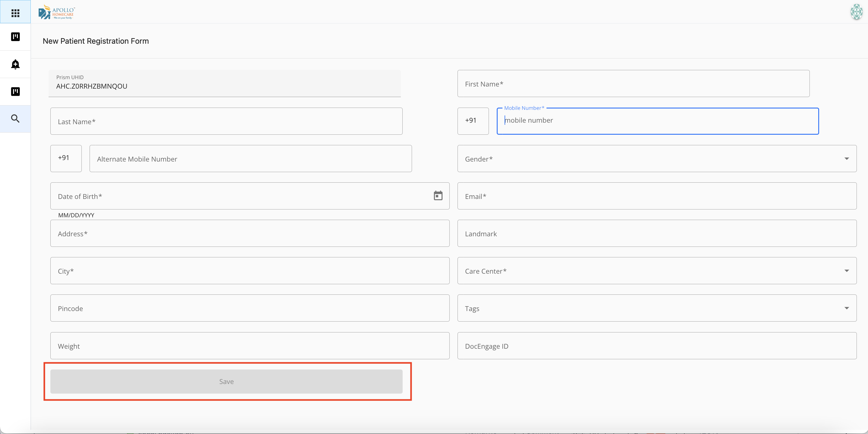Click the First Name input field
This screenshot has height=434, width=868.
(633, 84)
